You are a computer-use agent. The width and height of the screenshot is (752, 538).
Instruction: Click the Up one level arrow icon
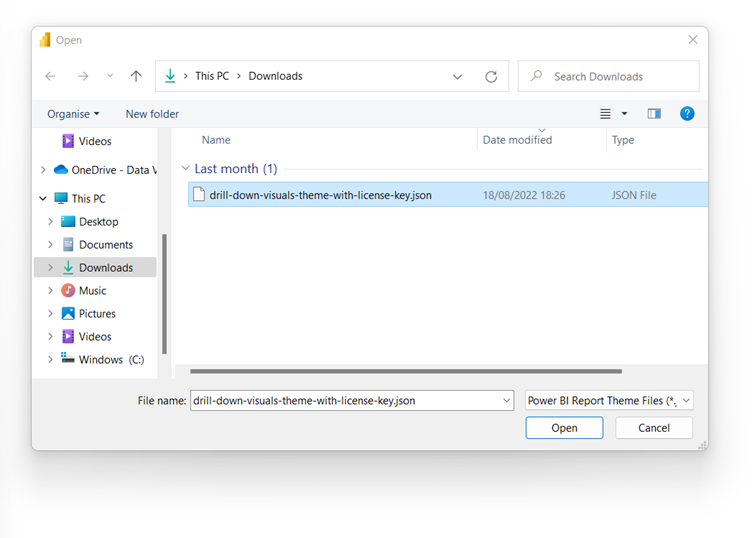(x=136, y=76)
